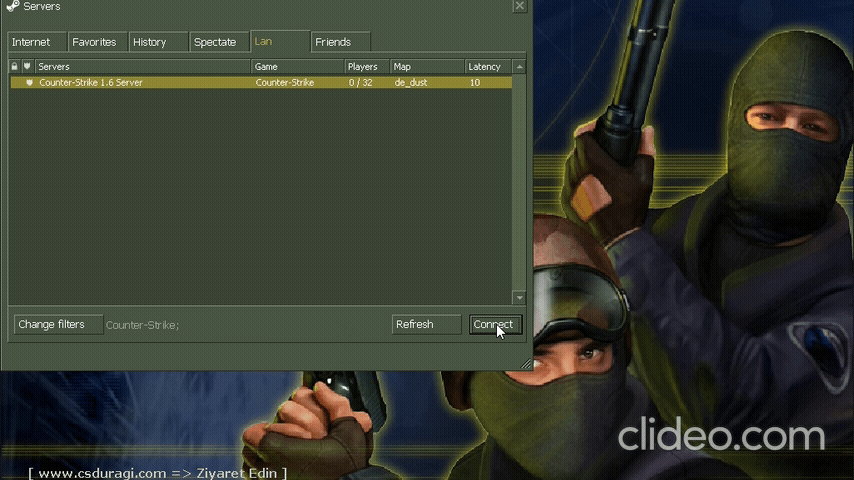The image size is (854, 480).
Task: Click the Counter-Strike game cell
Action: (x=285, y=83)
